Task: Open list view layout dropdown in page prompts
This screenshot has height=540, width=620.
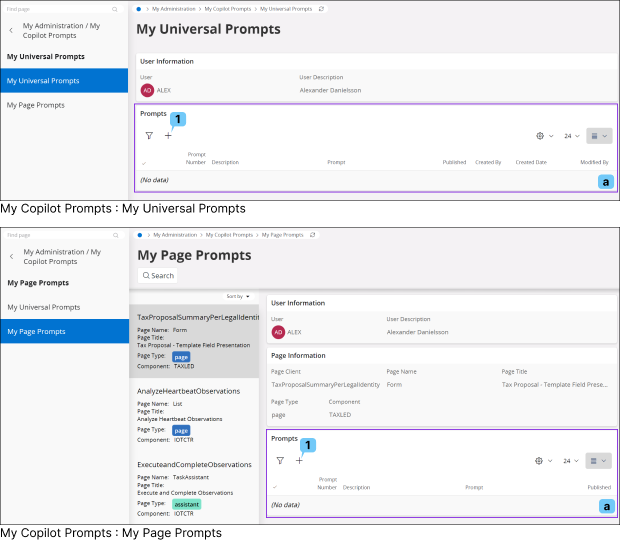Action: click(x=598, y=461)
